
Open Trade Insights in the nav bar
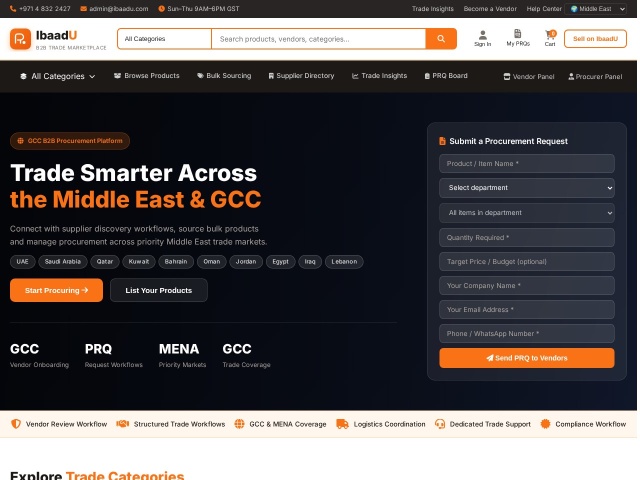379,76
